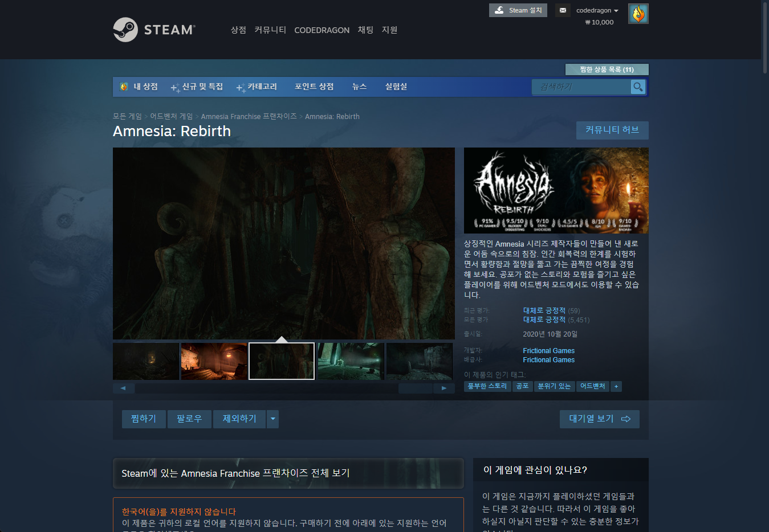The height and width of the screenshot is (532, 769).
Task: Select second orange-lit room thumbnail
Action: (214, 361)
